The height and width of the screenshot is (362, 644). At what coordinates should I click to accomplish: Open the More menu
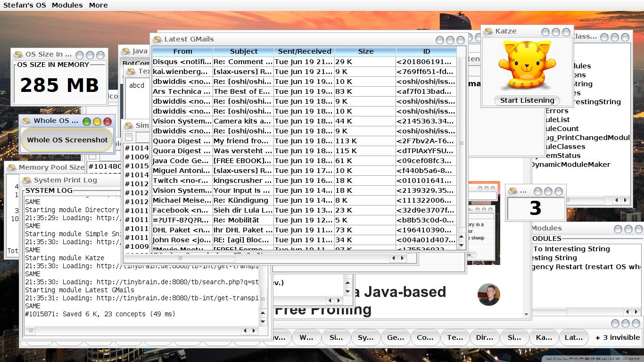pos(98,5)
